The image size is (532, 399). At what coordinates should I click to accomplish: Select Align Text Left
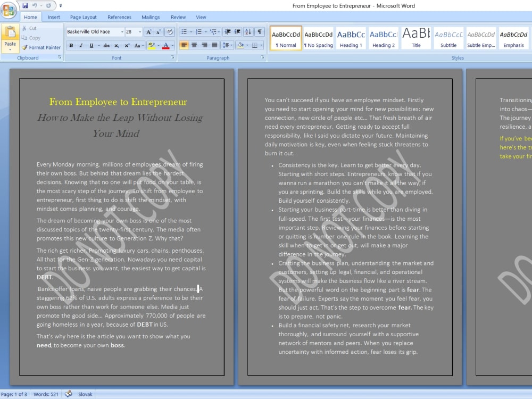(184, 45)
